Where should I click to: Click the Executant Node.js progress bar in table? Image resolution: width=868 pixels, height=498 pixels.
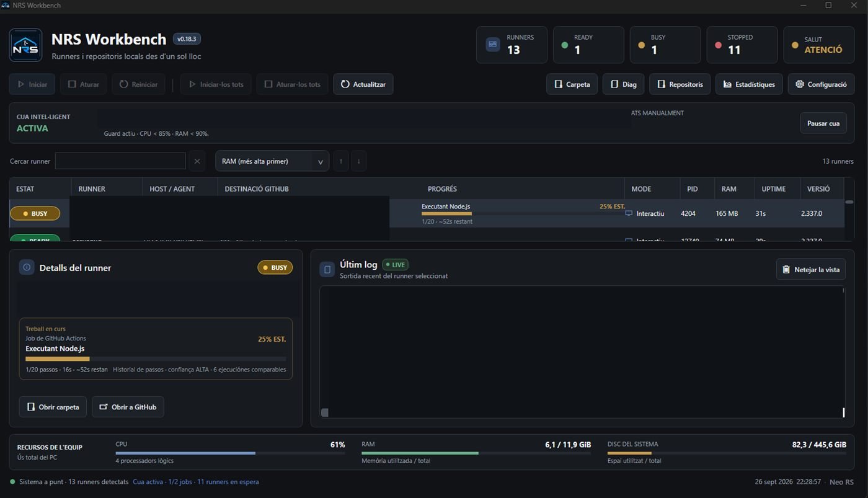[x=523, y=213]
